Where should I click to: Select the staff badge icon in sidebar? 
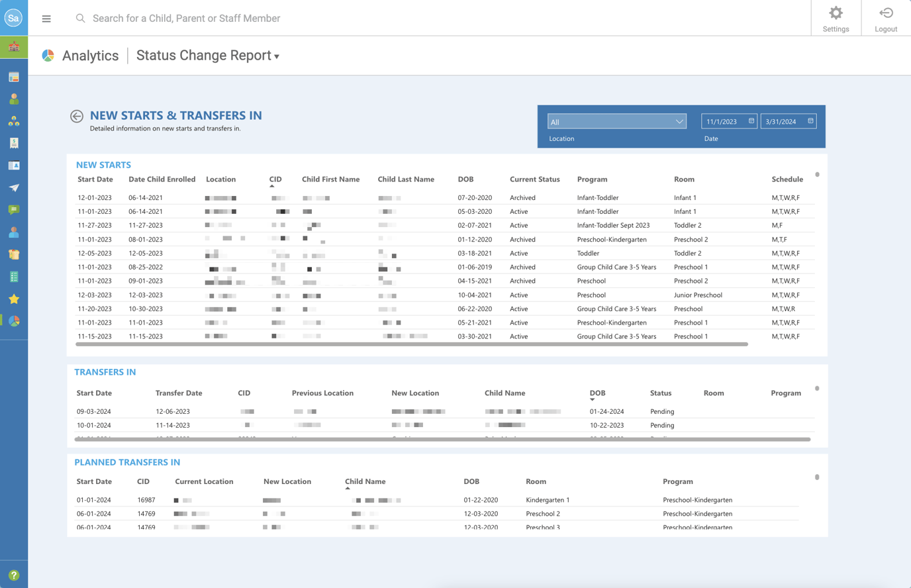[13, 164]
